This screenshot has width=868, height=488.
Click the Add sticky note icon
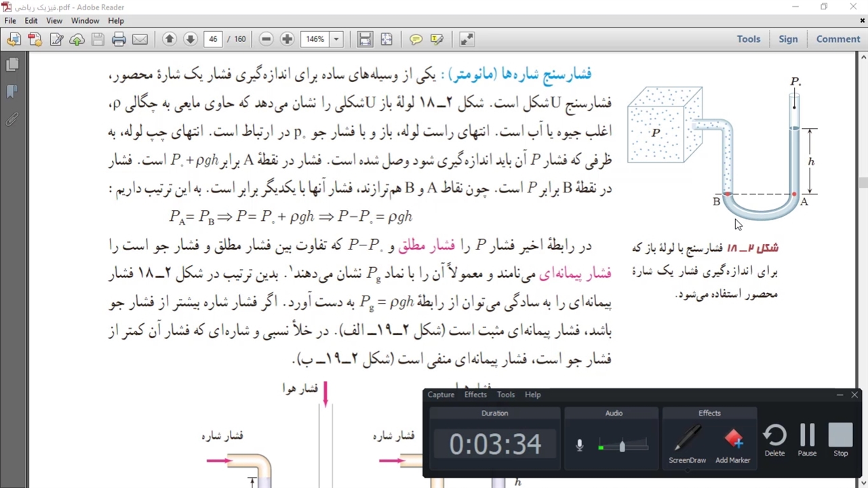point(416,39)
